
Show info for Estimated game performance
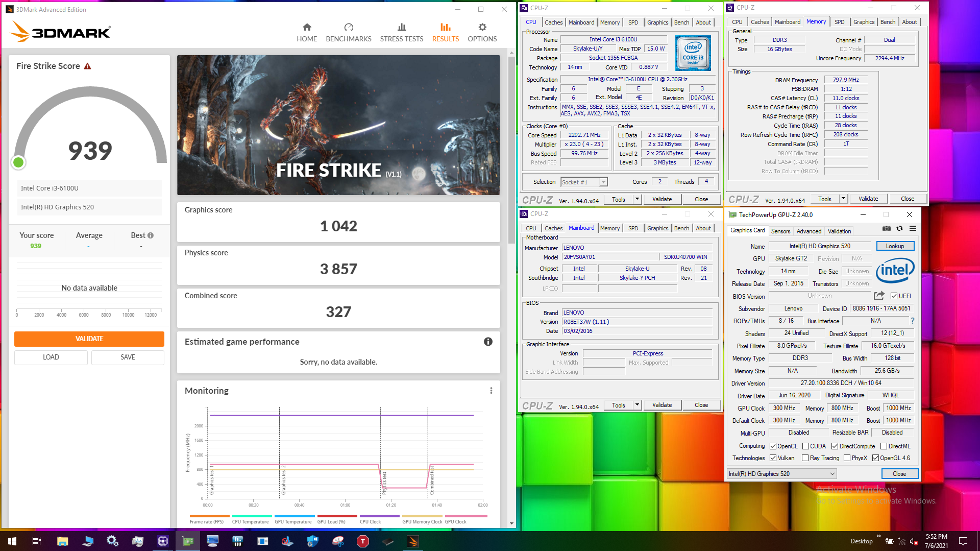(488, 342)
